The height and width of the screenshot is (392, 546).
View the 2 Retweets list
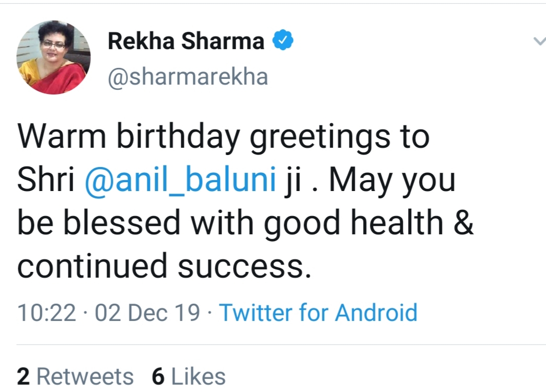[75, 376]
